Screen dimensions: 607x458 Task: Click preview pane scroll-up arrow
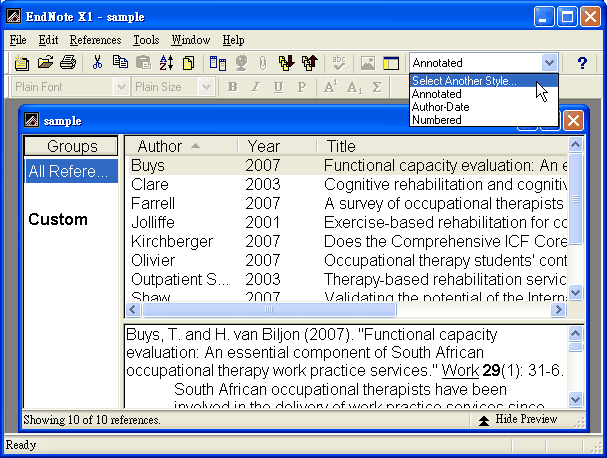click(x=575, y=333)
